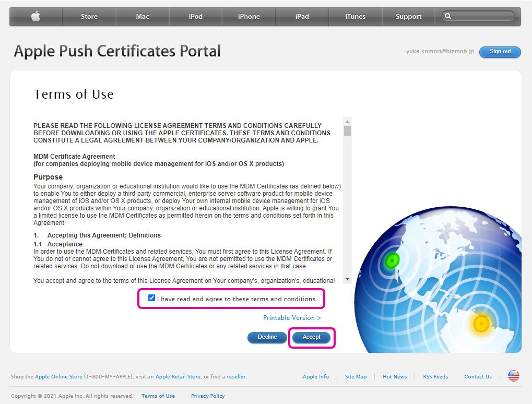Select iTunes in the navigation bar
The height and width of the screenshot is (404, 532).
click(355, 17)
